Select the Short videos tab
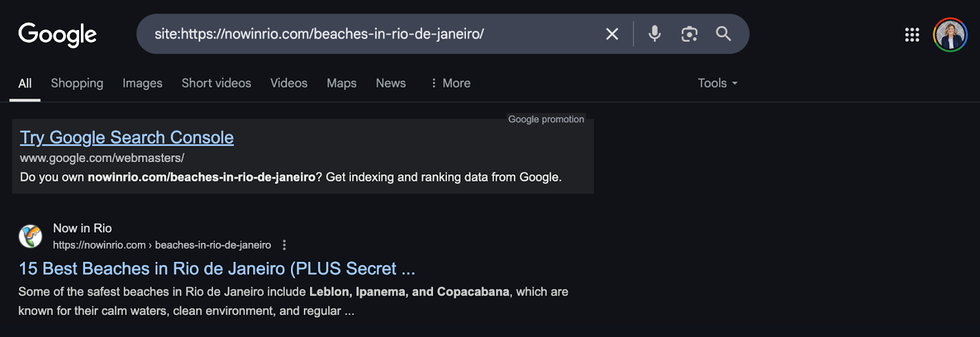 click(216, 83)
